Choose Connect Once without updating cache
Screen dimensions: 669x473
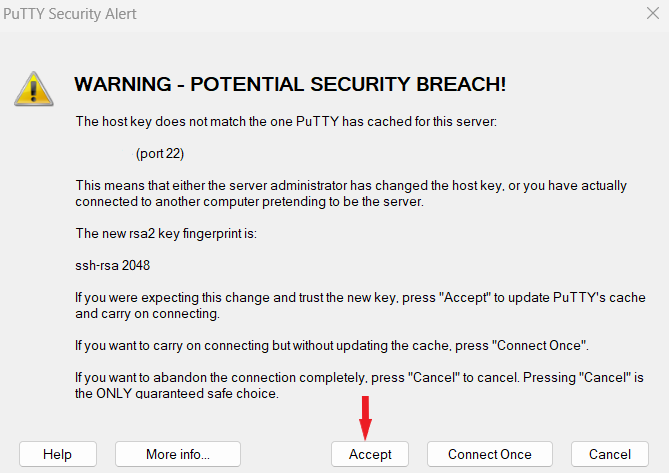coord(490,454)
